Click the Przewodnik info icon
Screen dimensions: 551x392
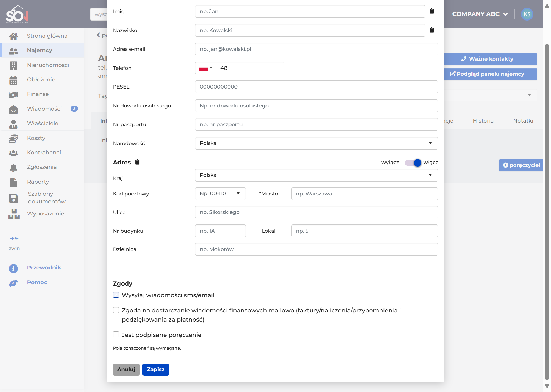coord(13,268)
